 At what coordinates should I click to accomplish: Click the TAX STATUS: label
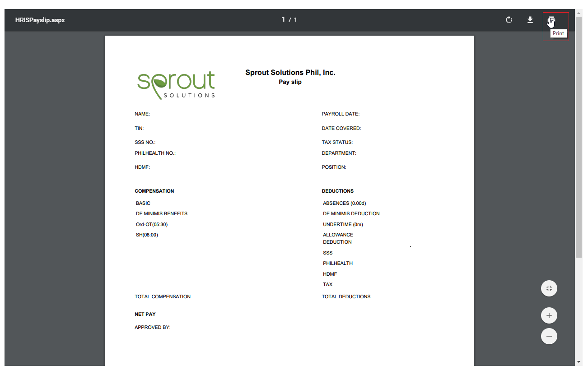(337, 143)
